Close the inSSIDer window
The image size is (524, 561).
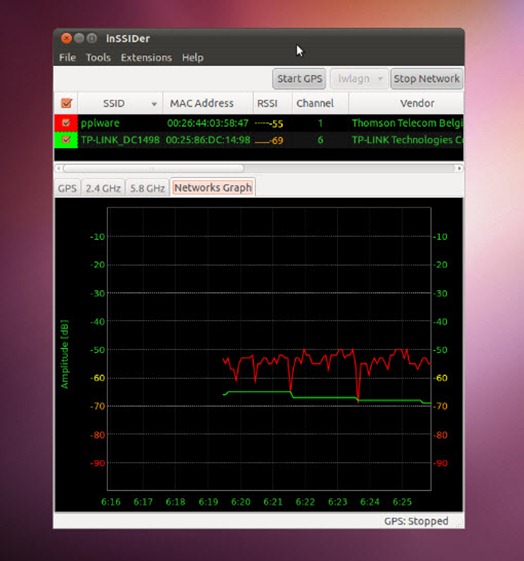pyautogui.click(x=66, y=38)
